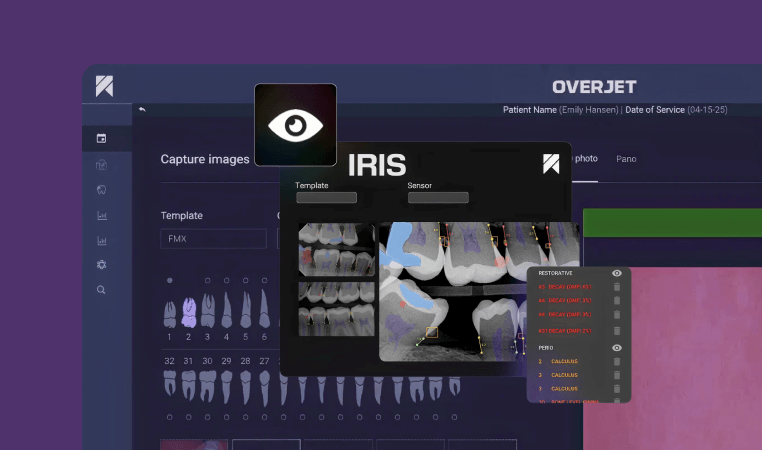Toggle visibility of RESTORATIVE findings

click(x=617, y=273)
